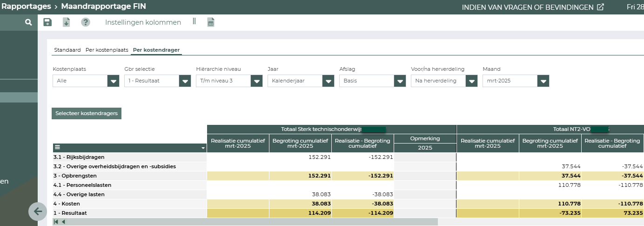
Task: Click Selecteer kostendragers button
Action: [x=87, y=113]
